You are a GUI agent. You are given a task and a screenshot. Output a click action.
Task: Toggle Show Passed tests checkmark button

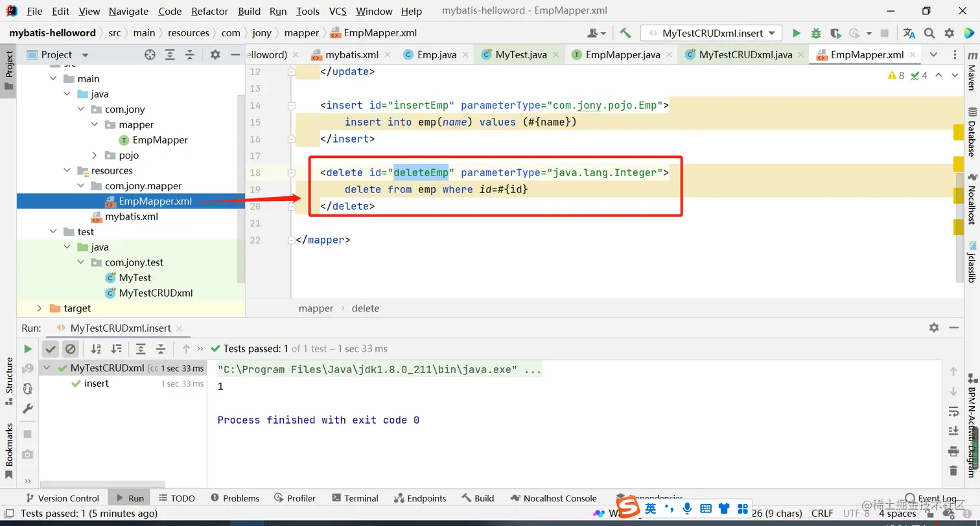(x=51, y=349)
